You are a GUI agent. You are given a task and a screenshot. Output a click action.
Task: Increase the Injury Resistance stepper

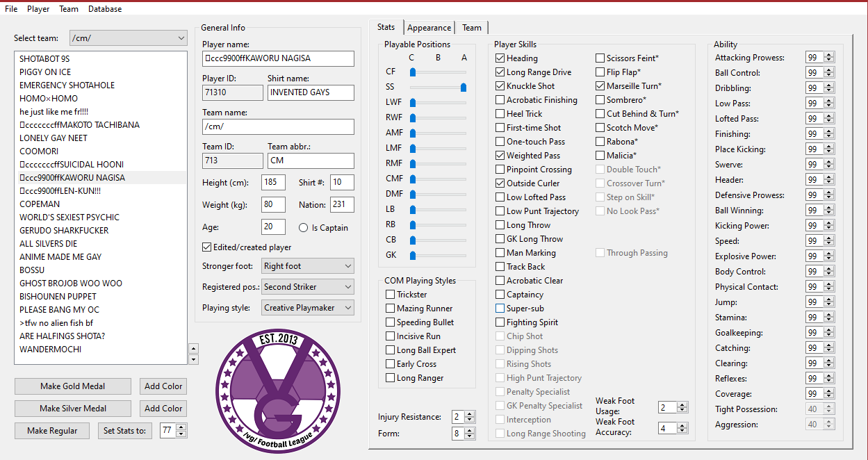point(470,414)
